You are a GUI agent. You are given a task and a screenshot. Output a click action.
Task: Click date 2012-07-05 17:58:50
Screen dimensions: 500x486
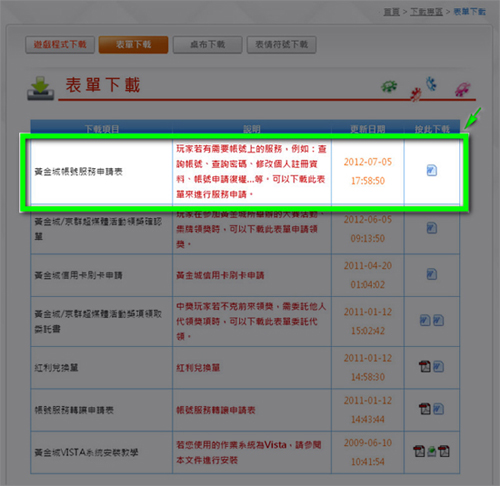tap(368, 171)
